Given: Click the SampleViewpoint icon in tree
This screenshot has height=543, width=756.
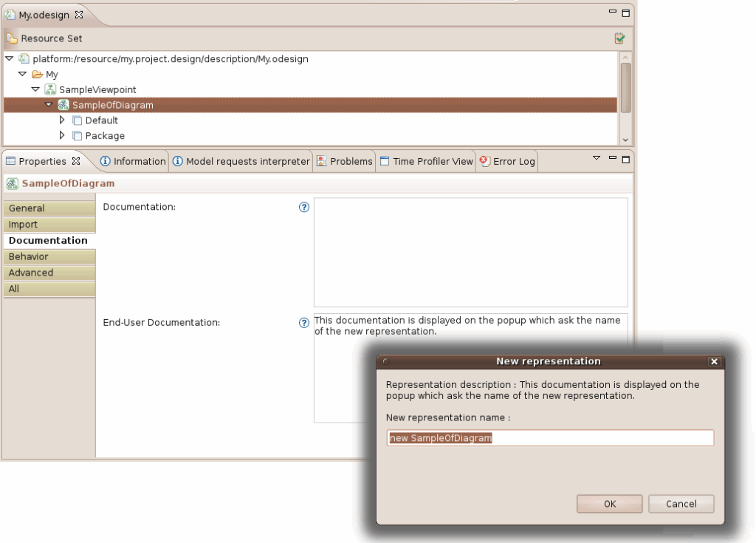Looking at the screenshot, I should click(x=50, y=89).
